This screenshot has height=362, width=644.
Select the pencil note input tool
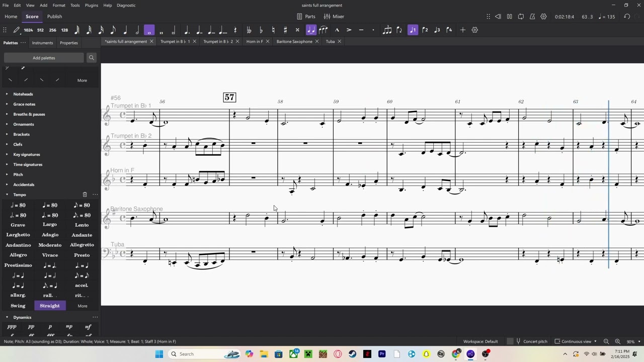click(x=16, y=30)
